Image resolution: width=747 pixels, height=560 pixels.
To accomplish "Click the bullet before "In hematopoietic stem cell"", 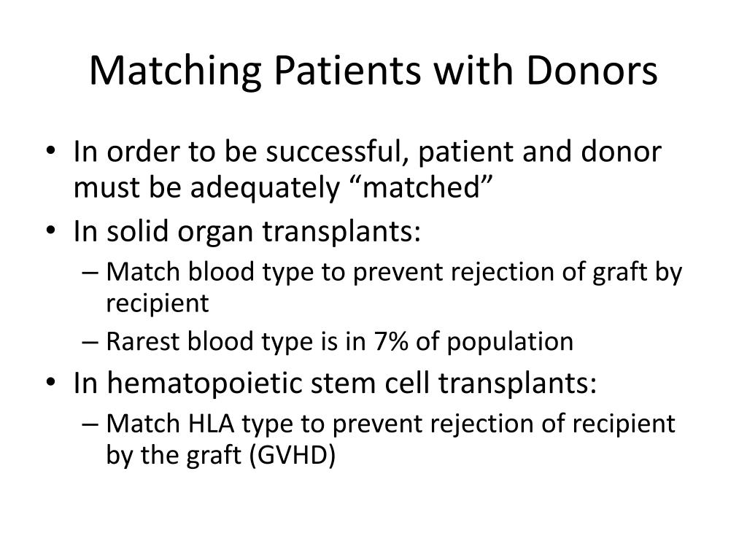I will point(51,384).
